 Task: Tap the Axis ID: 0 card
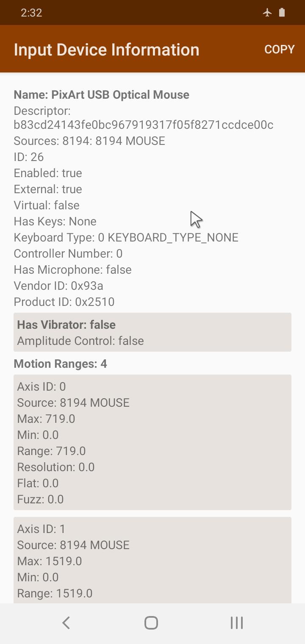pos(152,442)
